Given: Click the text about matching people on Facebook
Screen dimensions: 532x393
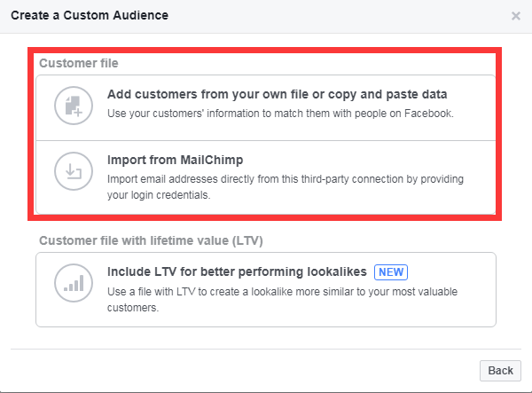Looking at the screenshot, I should [x=280, y=114].
